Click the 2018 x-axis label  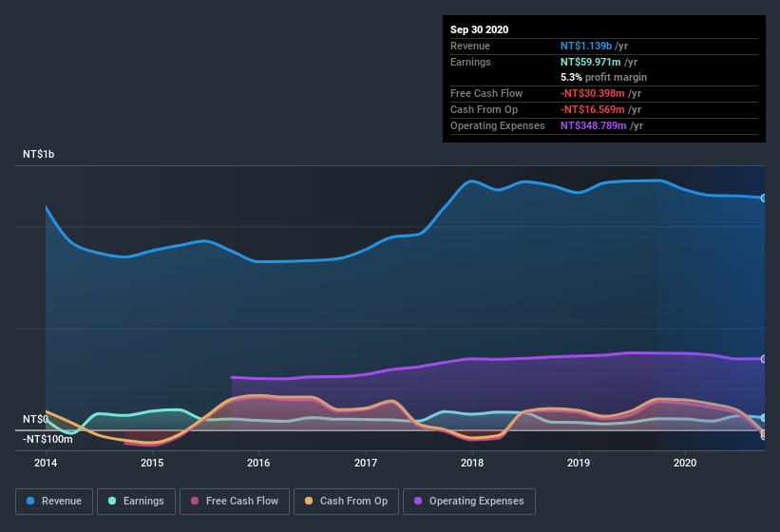coord(472,463)
